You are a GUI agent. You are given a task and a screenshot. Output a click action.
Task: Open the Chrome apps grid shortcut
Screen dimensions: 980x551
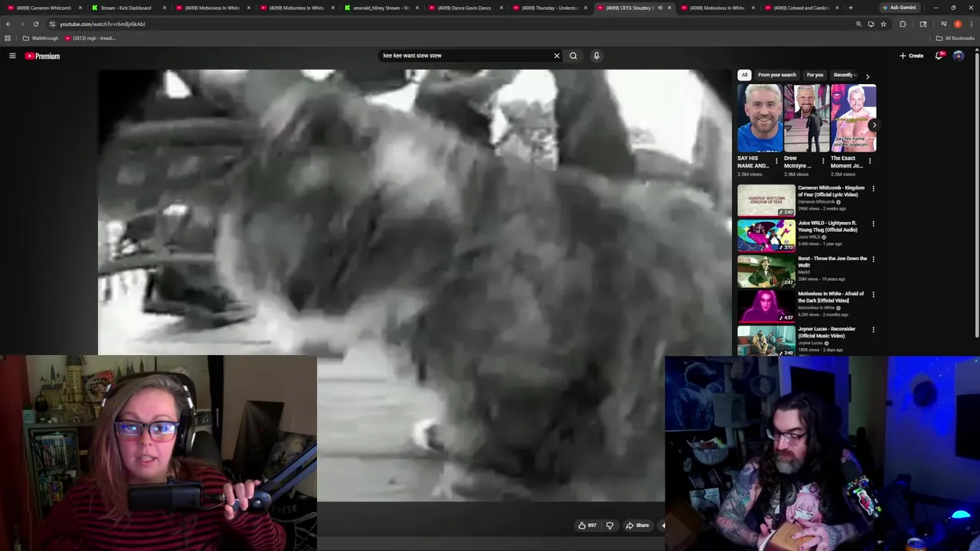click(8, 38)
